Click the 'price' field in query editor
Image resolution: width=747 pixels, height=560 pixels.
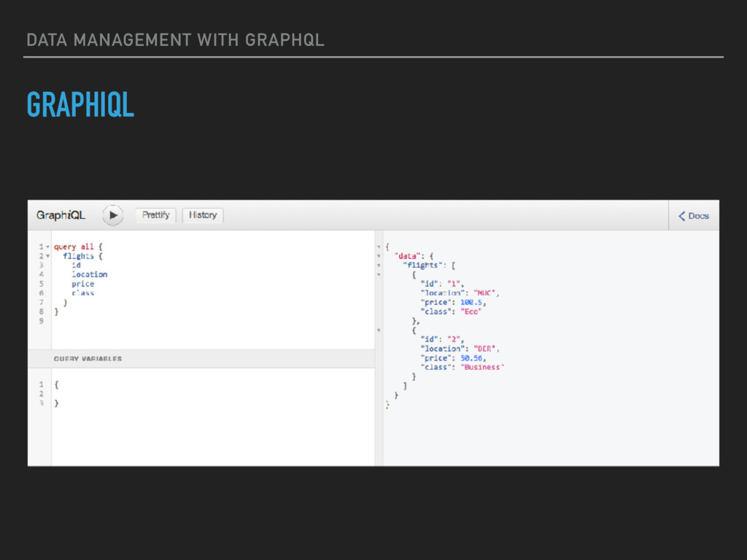point(83,284)
